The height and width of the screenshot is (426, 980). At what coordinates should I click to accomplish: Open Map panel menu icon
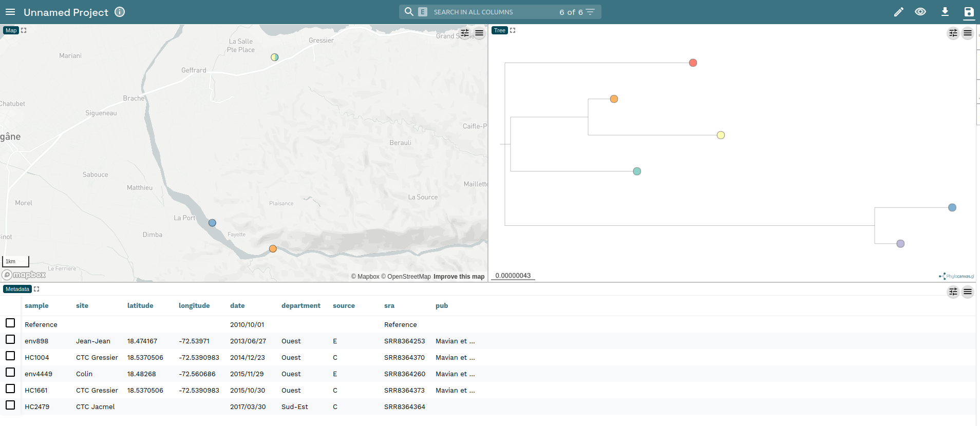479,33
